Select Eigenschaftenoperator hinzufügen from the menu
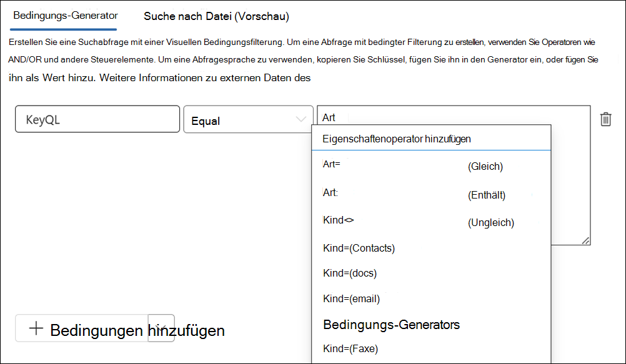The width and height of the screenshot is (626, 364). click(x=398, y=138)
